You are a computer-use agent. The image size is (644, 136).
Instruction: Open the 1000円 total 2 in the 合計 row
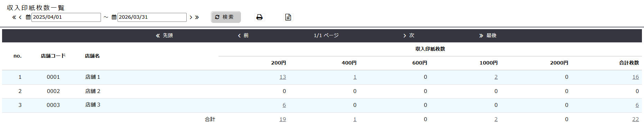click(x=496, y=119)
